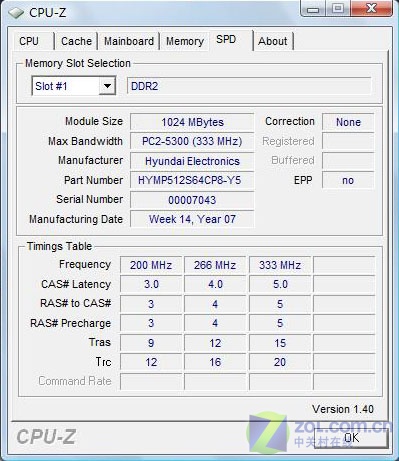Go to the Mainboard tab
Image resolution: width=399 pixels, height=461 pixels.
coord(129,41)
